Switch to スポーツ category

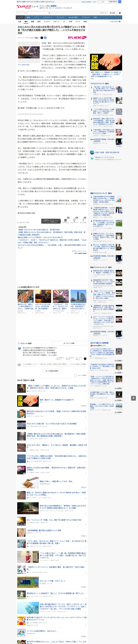(x=56, y=21)
